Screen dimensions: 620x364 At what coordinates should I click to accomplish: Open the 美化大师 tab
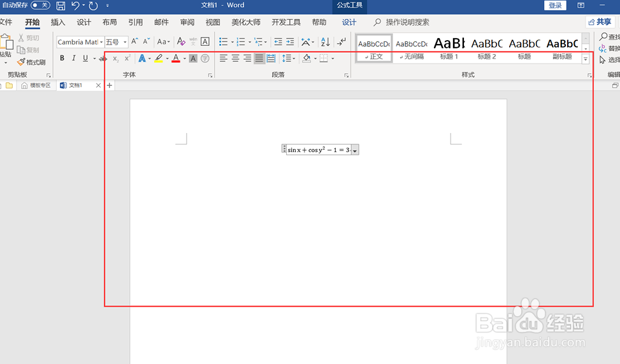click(246, 22)
